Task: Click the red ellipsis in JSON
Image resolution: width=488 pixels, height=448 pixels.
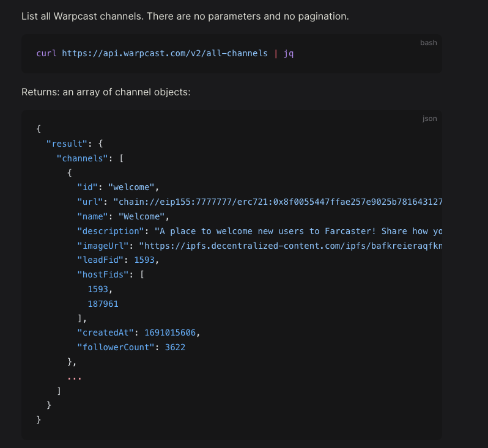Action: click(x=75, y=378)
